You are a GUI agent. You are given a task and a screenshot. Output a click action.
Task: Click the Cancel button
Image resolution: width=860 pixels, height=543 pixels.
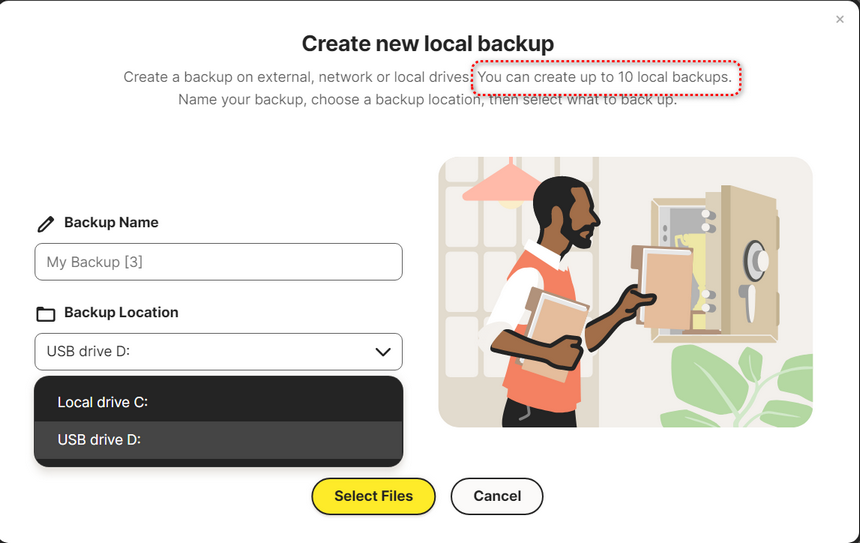click(497, 496)
